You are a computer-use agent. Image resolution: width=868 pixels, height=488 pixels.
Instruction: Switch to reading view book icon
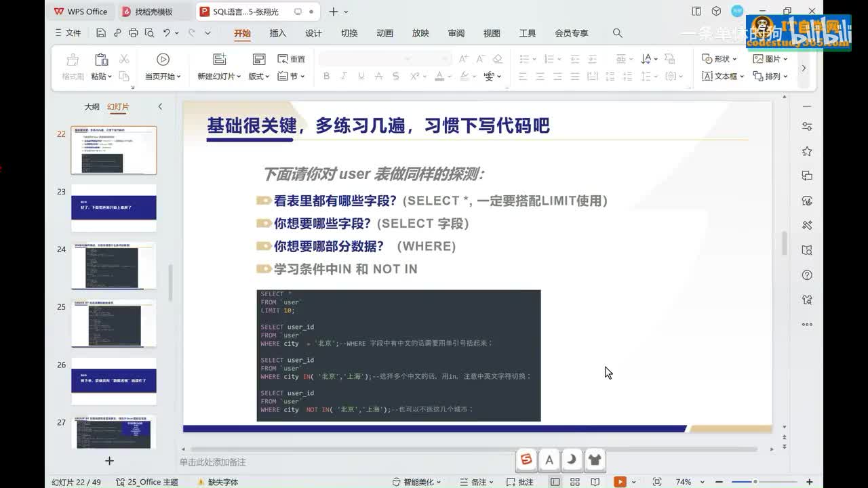click(x=595, y=482)
